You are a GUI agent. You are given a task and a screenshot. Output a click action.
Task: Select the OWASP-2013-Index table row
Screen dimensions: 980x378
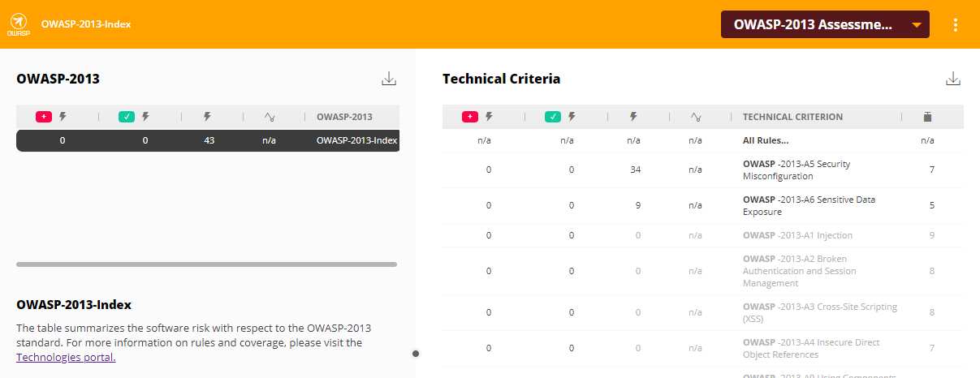pos(208,140)
